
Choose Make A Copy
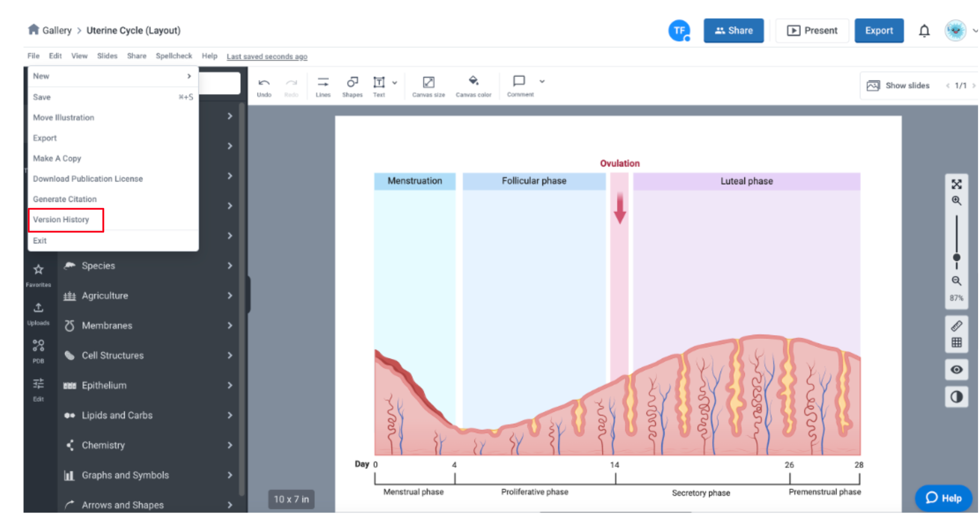[113, 158]
